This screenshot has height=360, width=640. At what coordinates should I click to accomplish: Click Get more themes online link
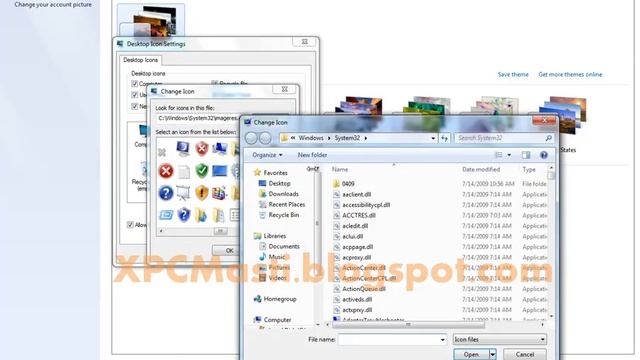coord(570,74)
